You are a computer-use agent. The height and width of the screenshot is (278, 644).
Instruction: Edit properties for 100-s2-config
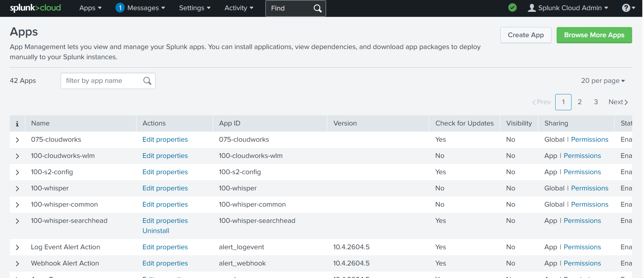pyautogui.click(x=165, y=172)
